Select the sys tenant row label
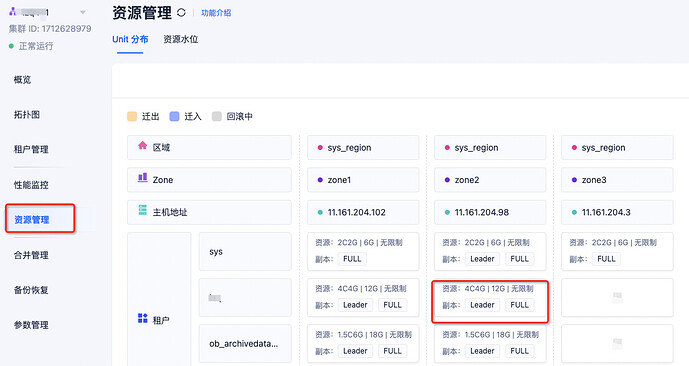 point(245,252)
